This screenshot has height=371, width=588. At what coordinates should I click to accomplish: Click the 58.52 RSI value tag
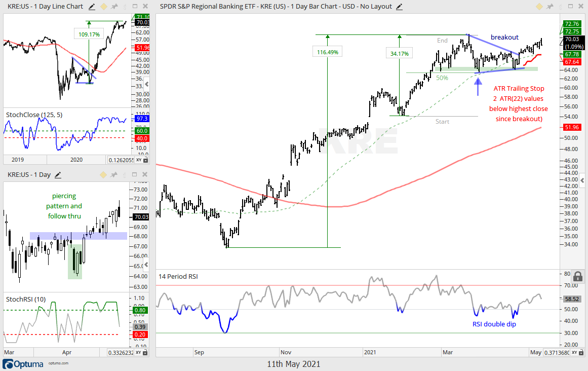pyautogui.click(x=572, y=299)
